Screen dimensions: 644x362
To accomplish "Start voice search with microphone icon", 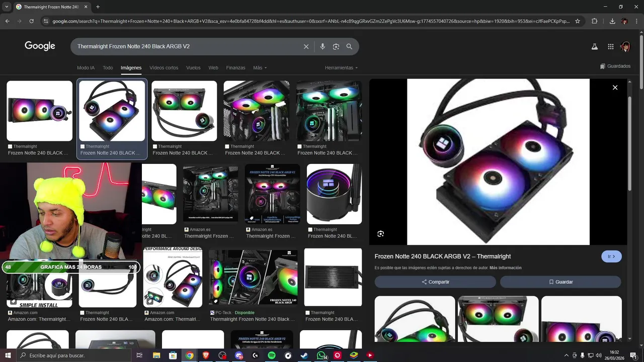I will 323,46.
